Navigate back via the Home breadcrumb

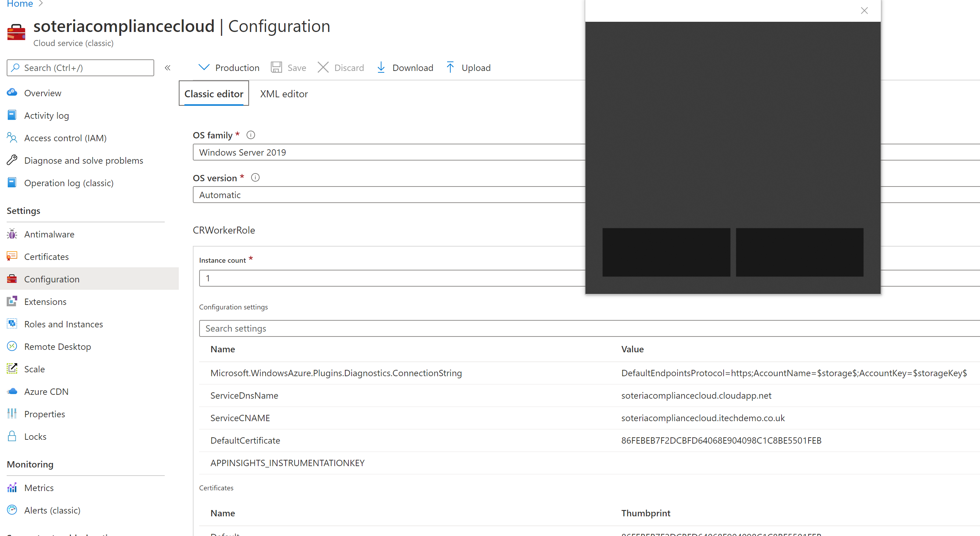click(20, 4)
